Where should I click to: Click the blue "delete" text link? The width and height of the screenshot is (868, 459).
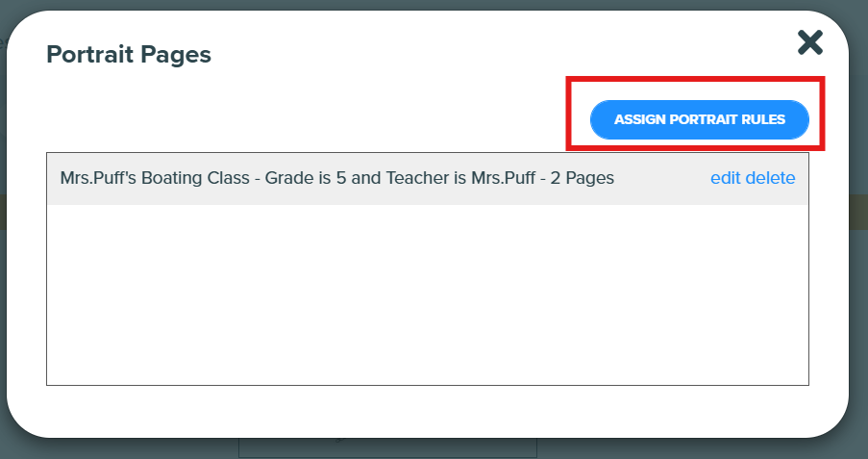click(x=770, y=178)
